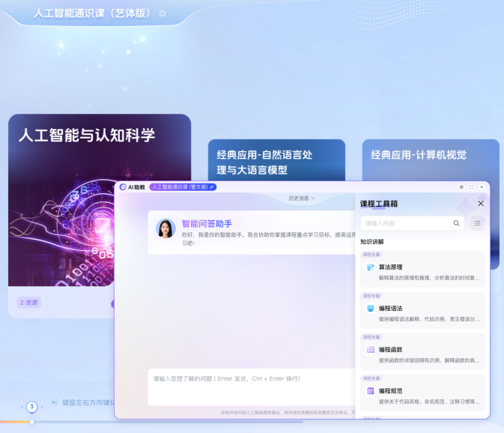Click the 编程函数 description text
The height and width of the screenshot is (433, 504).
point(429,360)
